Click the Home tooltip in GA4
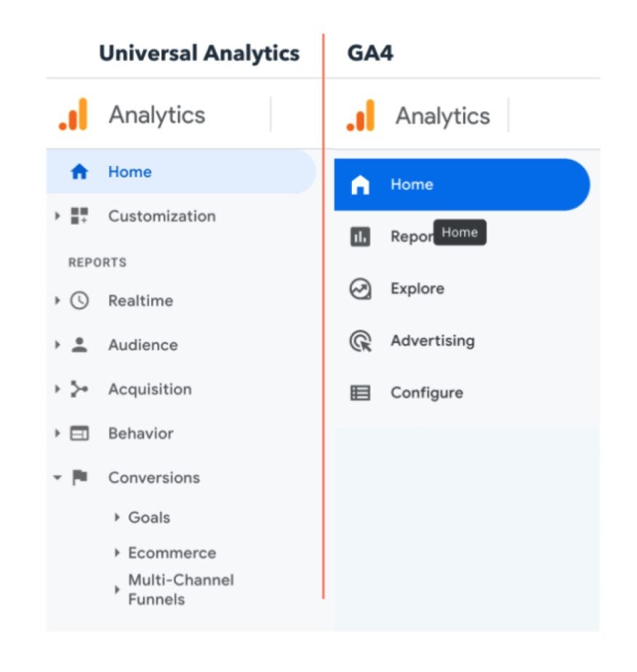Screen dimensions: 637x672 click(460, 232)
